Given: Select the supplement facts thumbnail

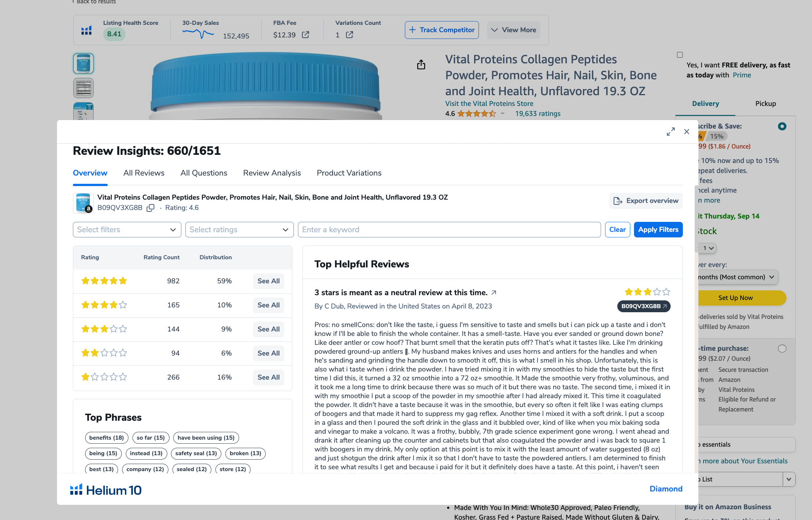Looking at the screenshot, I should [x=83, y=88].
